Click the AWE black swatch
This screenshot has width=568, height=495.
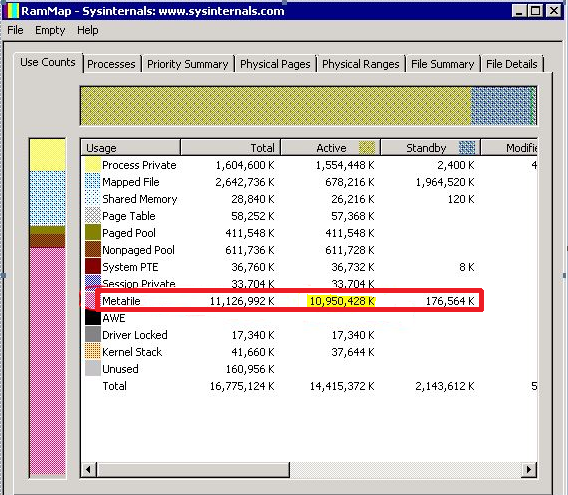[x=93, y=318]
